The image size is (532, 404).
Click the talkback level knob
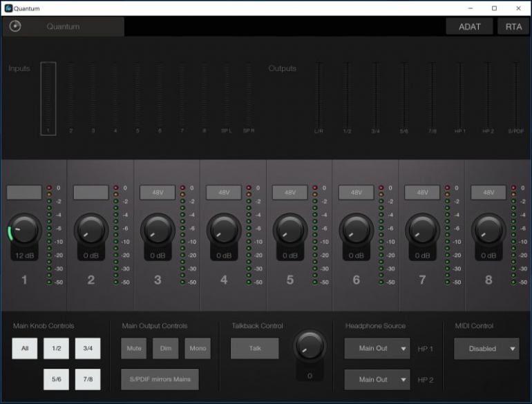[310, 346]
